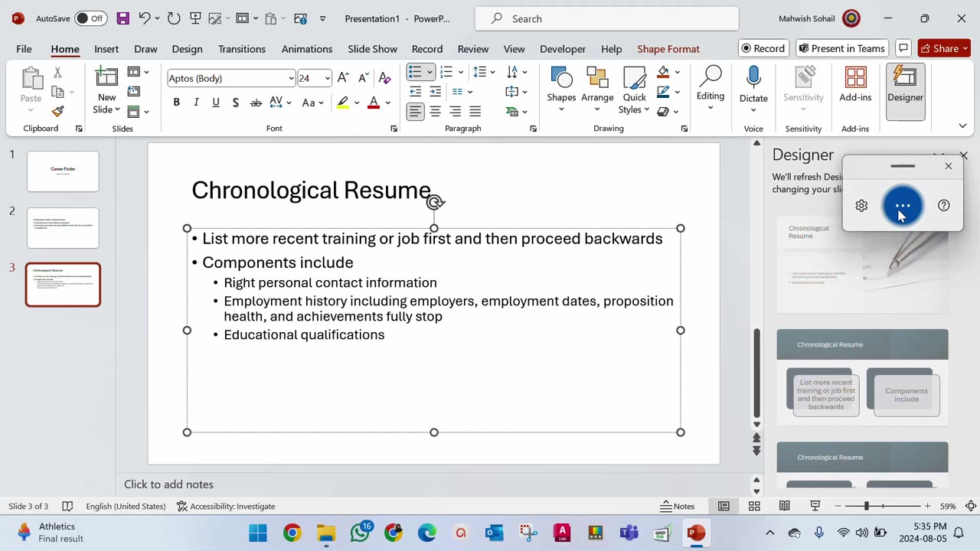This screenshot has width=980, height=551.
Task: Click the text shadow S icon
Action: click(x=236, y=103)
